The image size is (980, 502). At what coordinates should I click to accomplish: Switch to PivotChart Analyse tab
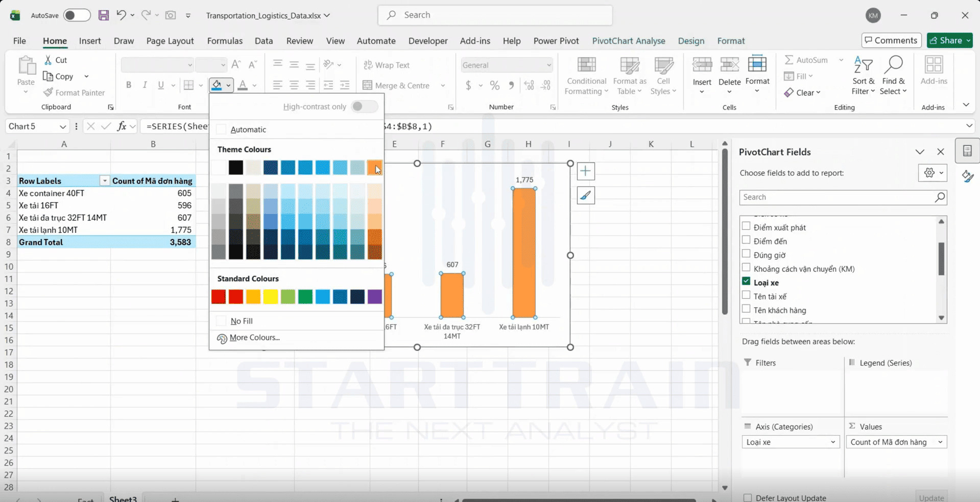click(x=629, y=41)
